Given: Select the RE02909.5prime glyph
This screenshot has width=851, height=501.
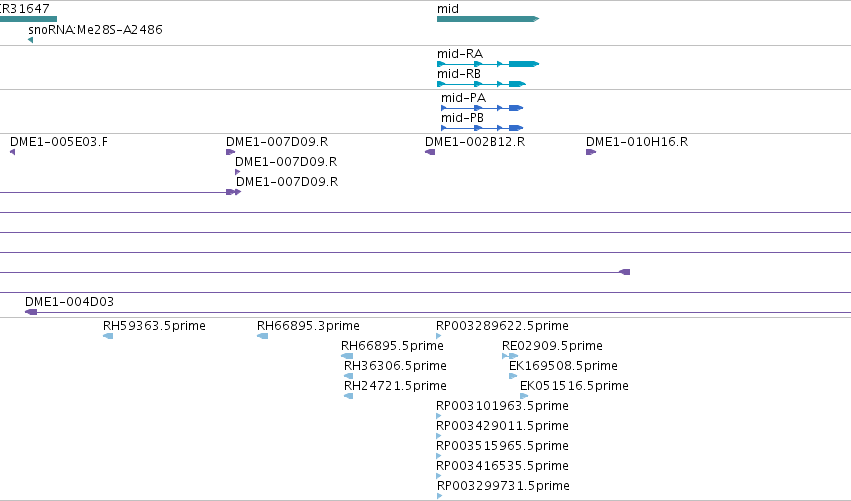Looking at the screenshot, I should (510, 356).
